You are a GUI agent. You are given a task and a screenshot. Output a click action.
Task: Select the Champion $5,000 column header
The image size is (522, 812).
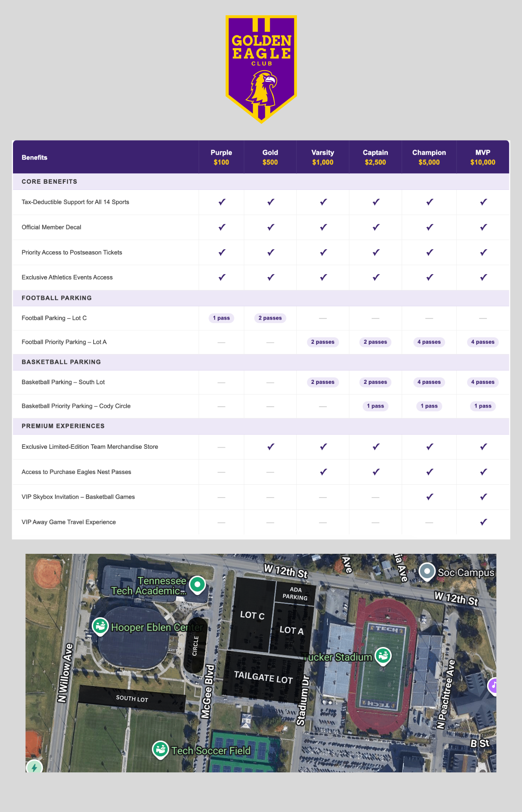429,157
